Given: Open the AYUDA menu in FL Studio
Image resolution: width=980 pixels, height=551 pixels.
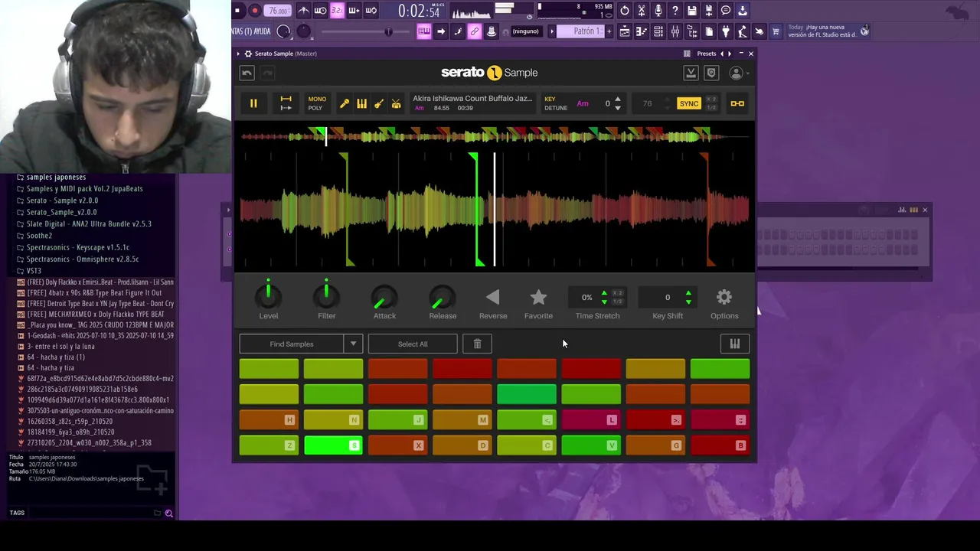Looking at the screenshot, I should (x=262, y=31).
